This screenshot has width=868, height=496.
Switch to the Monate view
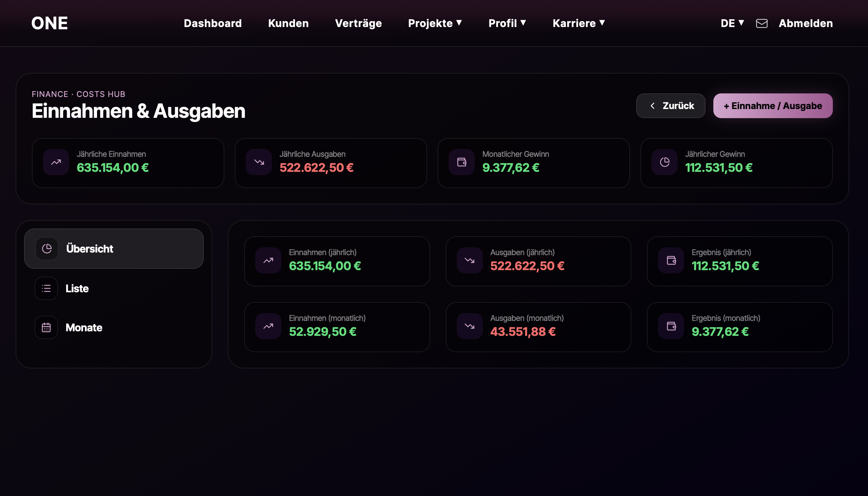84,327
